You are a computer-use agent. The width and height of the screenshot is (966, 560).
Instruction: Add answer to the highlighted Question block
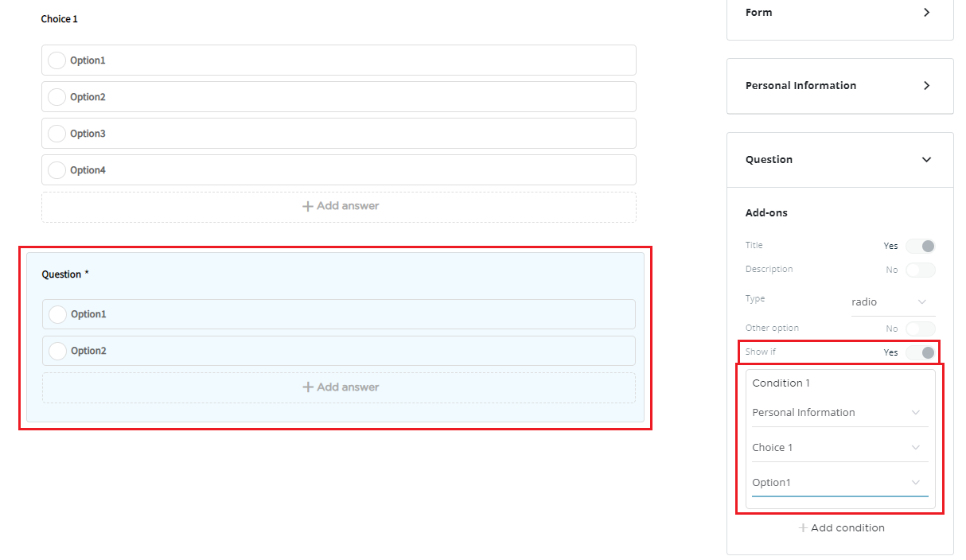tap(340, 387)
